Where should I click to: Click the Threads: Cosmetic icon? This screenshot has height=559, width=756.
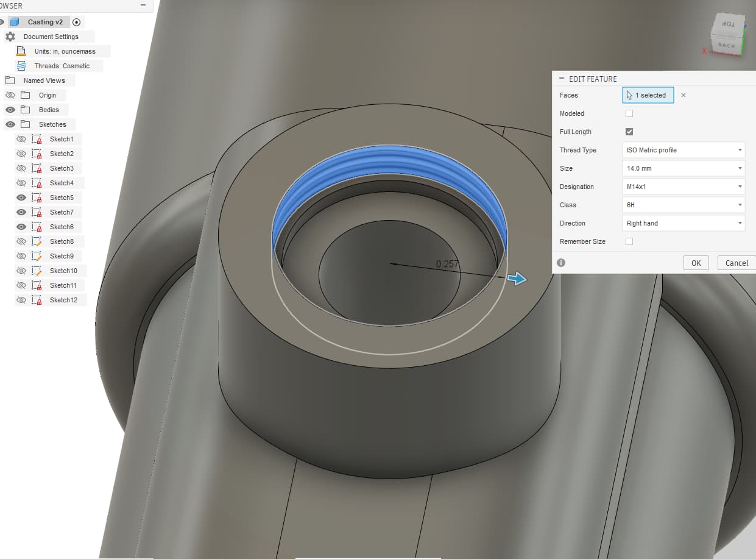21,66
